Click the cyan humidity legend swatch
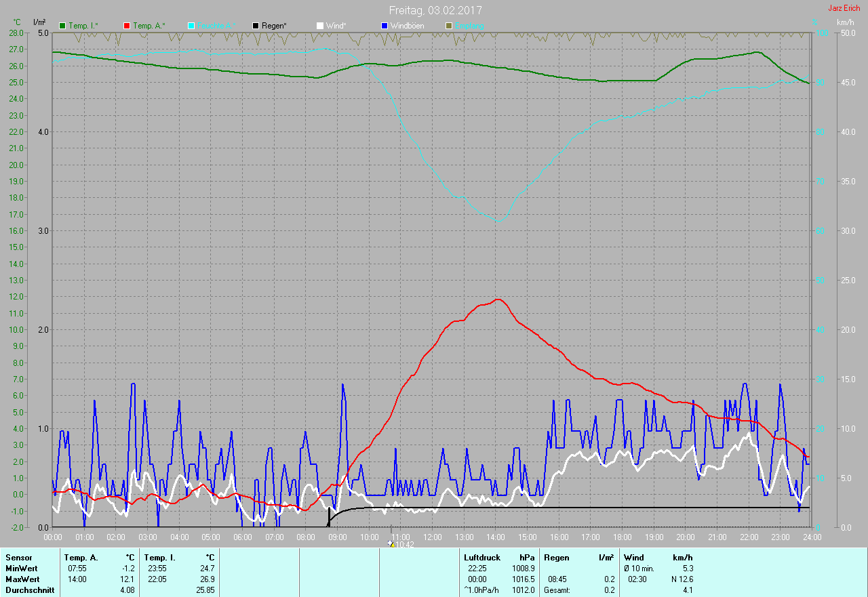The width and height of the screenshot is (868, 597). pyautogui.click(x=191, y=26)
